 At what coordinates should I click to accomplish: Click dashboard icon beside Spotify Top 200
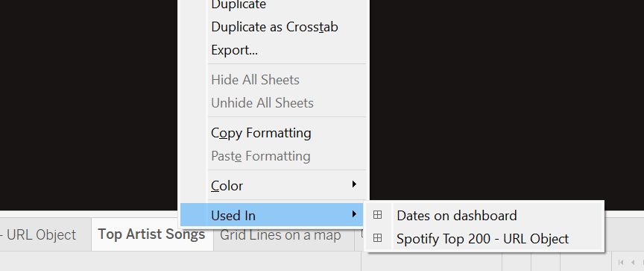(377, 238)
